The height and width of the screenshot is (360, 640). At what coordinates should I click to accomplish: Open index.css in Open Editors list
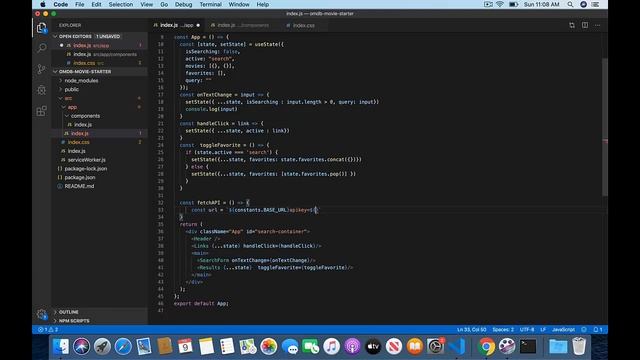pos(100,63)
